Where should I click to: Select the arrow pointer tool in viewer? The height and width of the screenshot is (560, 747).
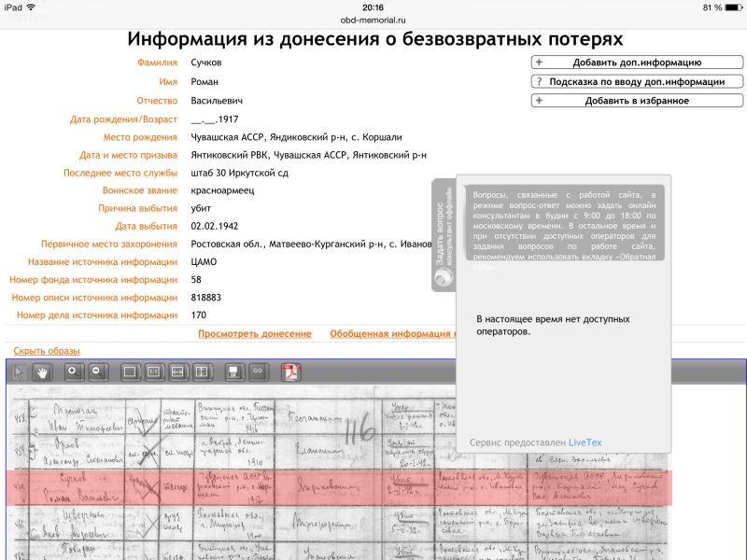click(x=17, y=371)
